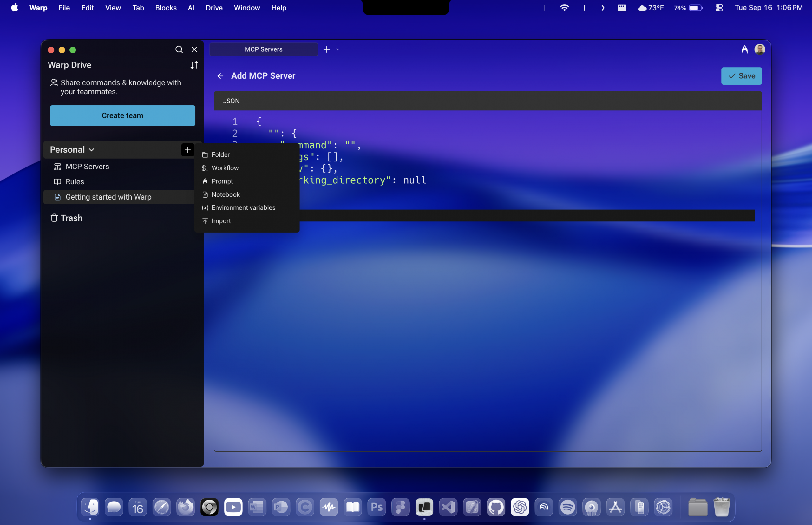Open the Drive menu in the menu bar
812x525 pixels.
coord(214,8)
